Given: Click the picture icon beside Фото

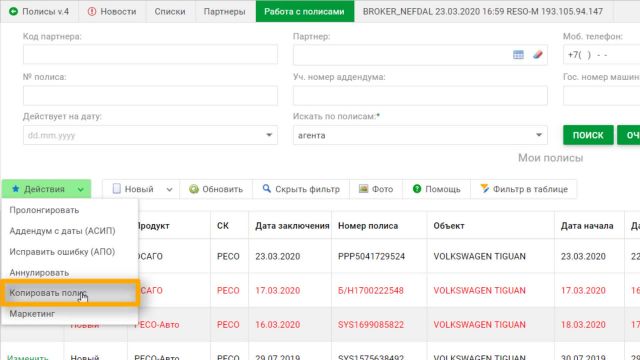Looking at the screenshot, I should coord(363,189).
